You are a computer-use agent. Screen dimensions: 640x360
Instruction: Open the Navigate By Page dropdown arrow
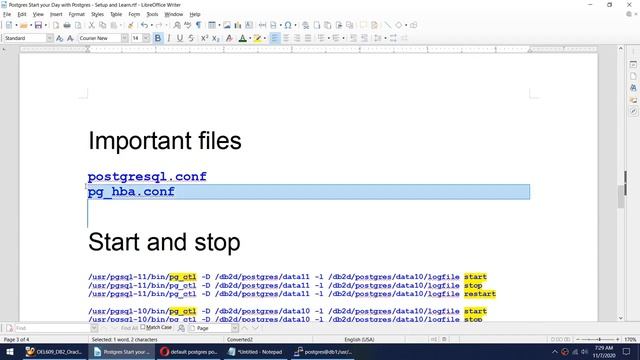[235, 328]
